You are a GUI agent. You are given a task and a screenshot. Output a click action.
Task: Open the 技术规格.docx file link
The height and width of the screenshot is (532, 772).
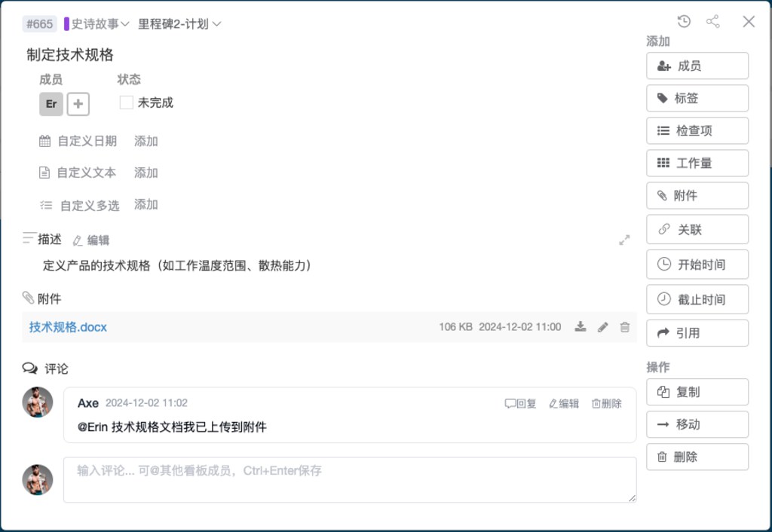(x=68, y=327)
